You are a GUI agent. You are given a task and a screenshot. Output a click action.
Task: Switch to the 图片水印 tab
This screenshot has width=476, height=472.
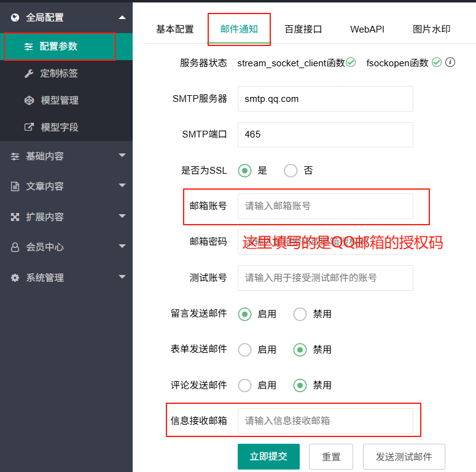coord(431,29)
